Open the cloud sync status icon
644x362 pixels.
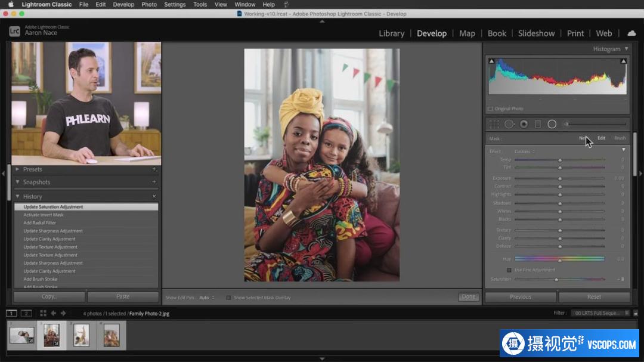(x=631, y=33)
